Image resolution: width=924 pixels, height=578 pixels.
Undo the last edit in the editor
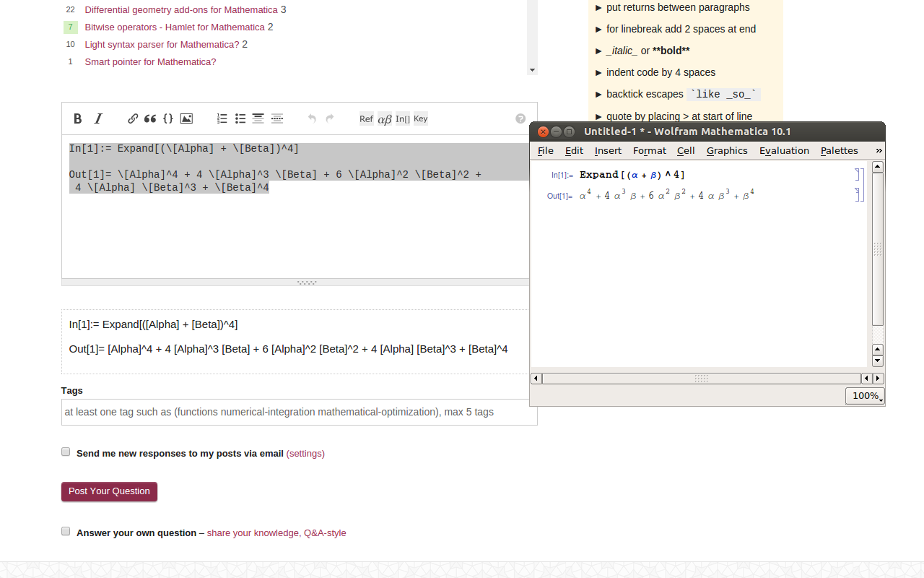312,118
